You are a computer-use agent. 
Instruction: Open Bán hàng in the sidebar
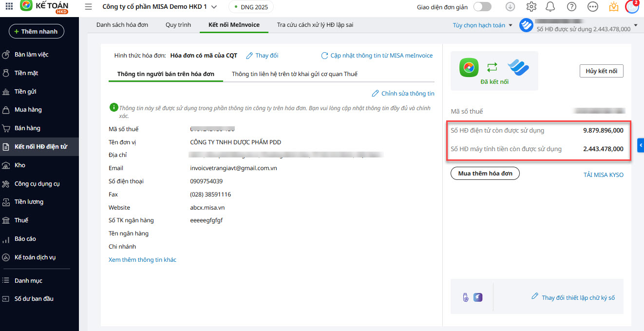[27, 128]
